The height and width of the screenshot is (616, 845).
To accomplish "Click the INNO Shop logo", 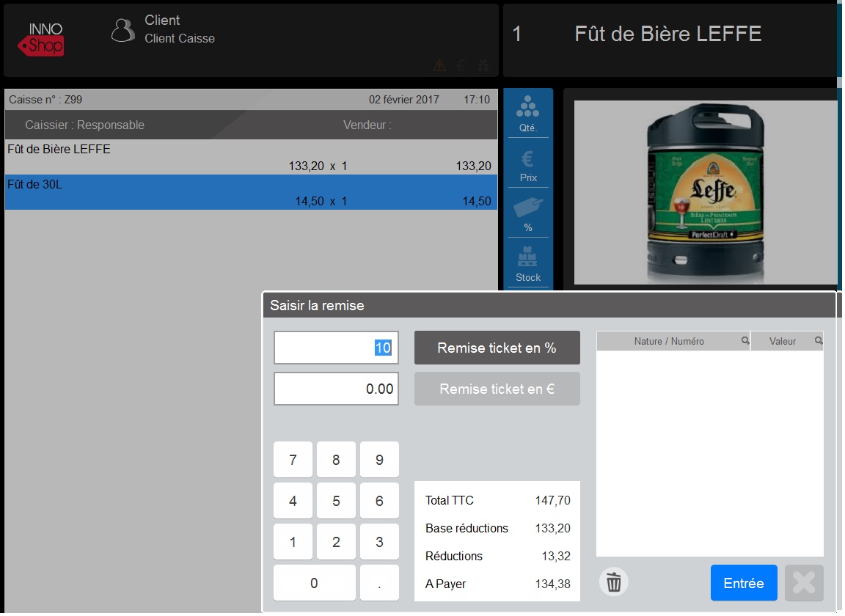I will (x=41, y=39).
